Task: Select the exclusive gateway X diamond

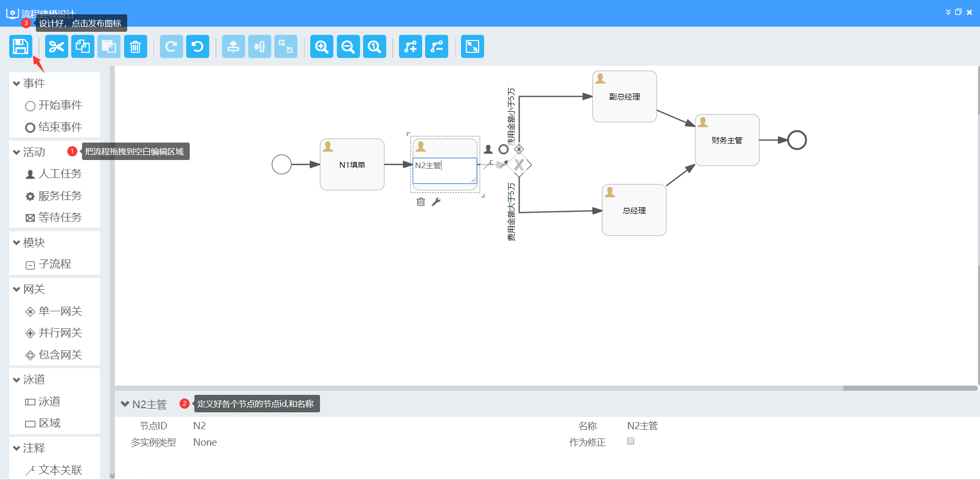Action: [x=519, y=165]
